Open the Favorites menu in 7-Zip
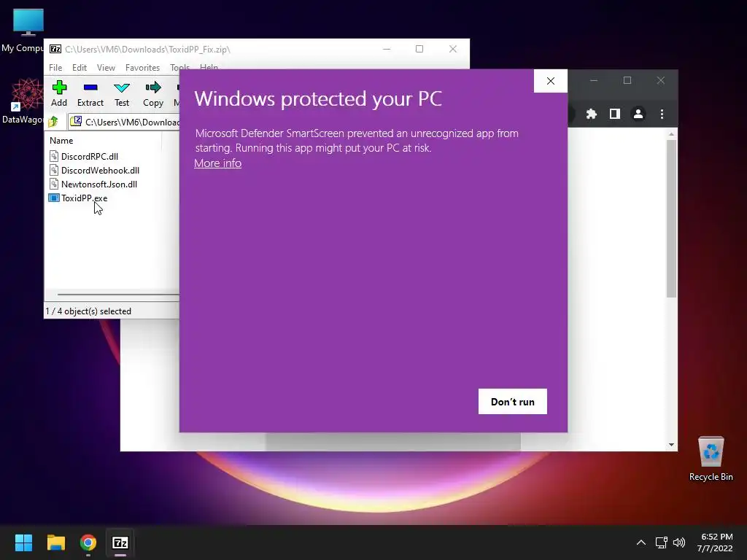The height and width of the screenshot is (560, 747). tap(142, 68)
